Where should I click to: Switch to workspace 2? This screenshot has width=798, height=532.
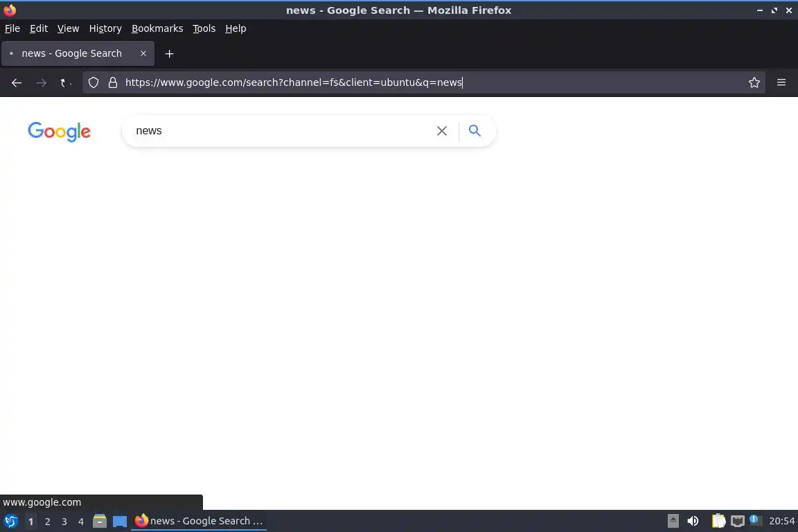[x=47, y=522]
